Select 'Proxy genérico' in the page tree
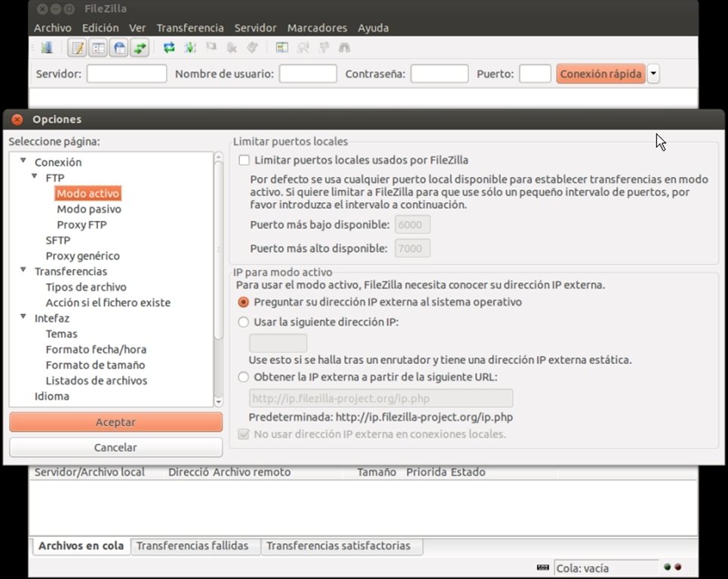The image size is (728, 579). 83,256
